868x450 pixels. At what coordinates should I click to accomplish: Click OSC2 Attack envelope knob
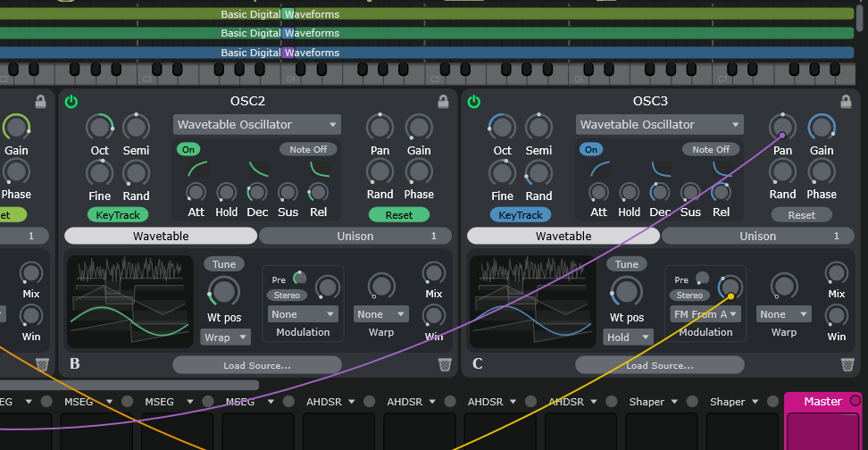(x=196, y=193)
